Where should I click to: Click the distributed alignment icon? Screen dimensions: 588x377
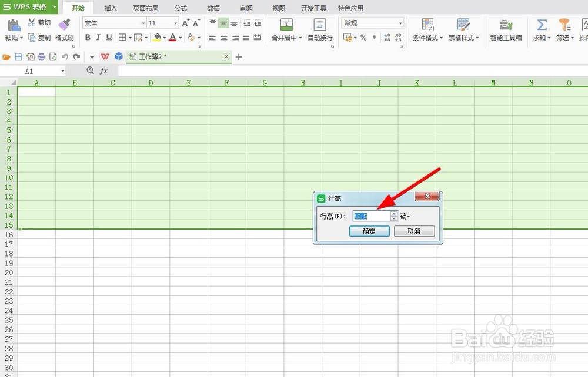tap(257, 38)
